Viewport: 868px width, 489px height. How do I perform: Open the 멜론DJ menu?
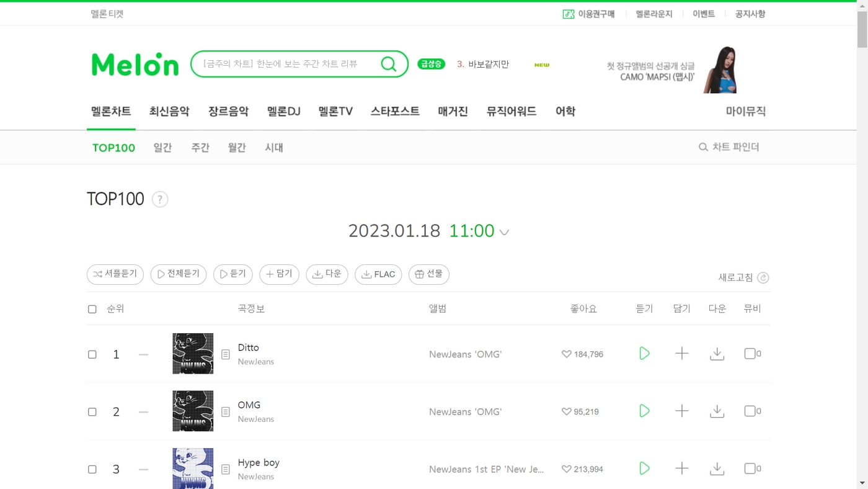283,112
